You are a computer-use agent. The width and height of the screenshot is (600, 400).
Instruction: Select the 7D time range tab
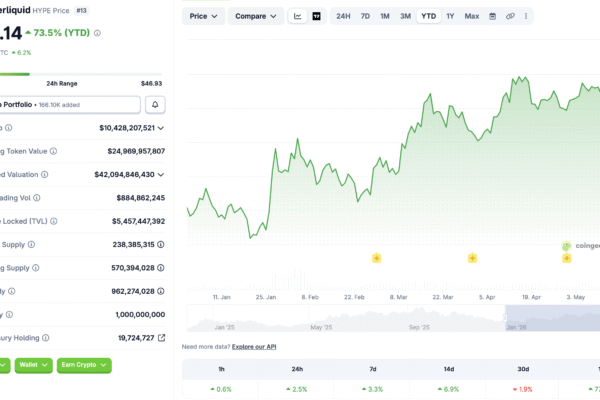coord(365,16)
